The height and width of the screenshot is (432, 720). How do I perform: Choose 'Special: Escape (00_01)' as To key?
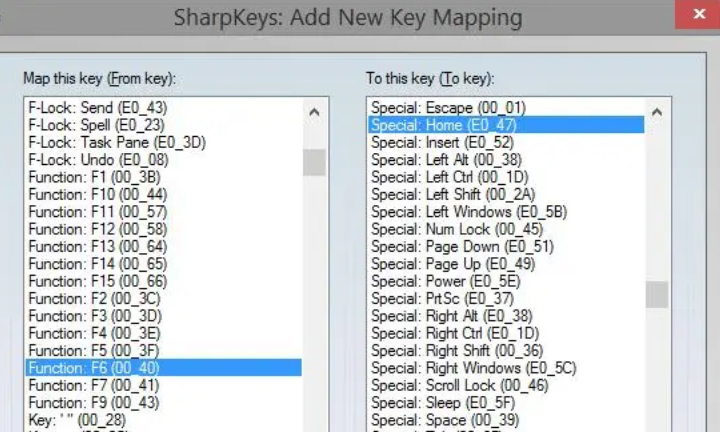(x=506, y=107)
